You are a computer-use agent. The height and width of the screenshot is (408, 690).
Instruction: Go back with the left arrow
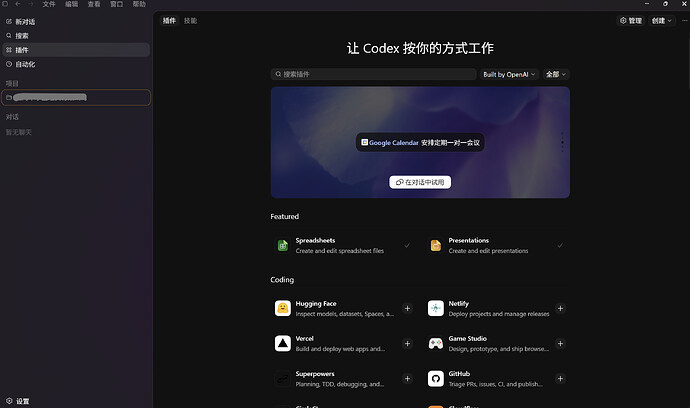18,4
